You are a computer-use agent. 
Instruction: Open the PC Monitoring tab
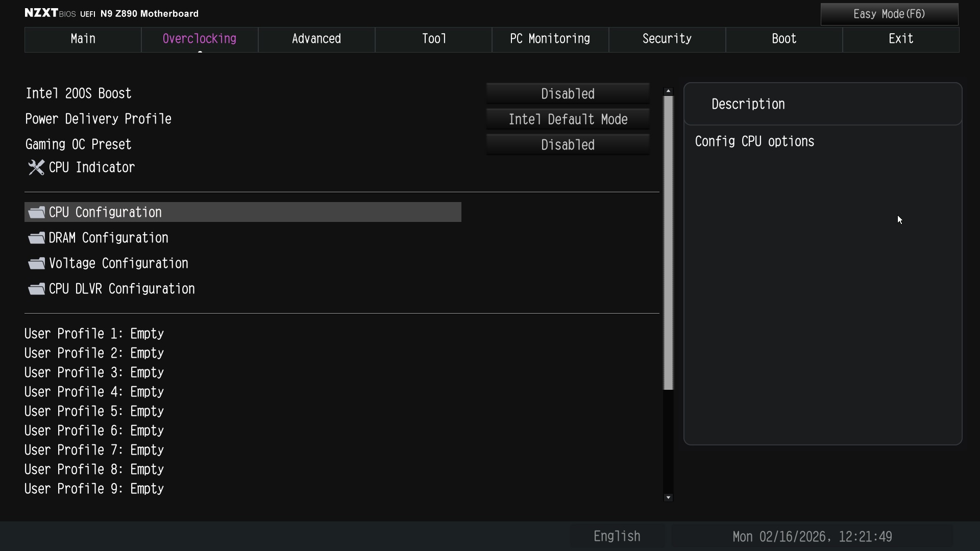pos(550,39)
